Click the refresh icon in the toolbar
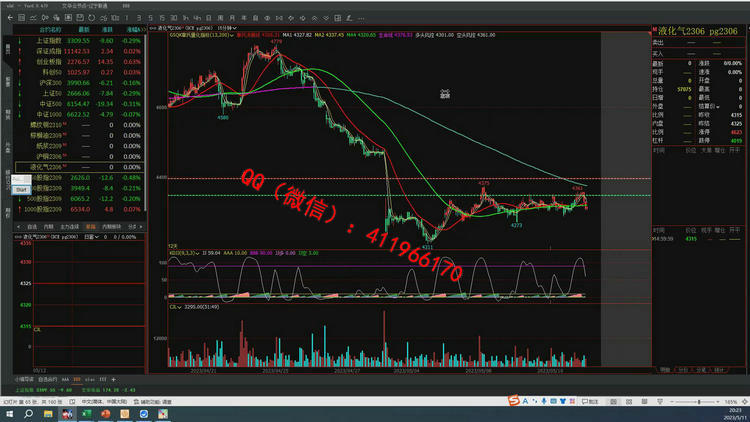Screen dimensions: 750x422 pos(91,18)
